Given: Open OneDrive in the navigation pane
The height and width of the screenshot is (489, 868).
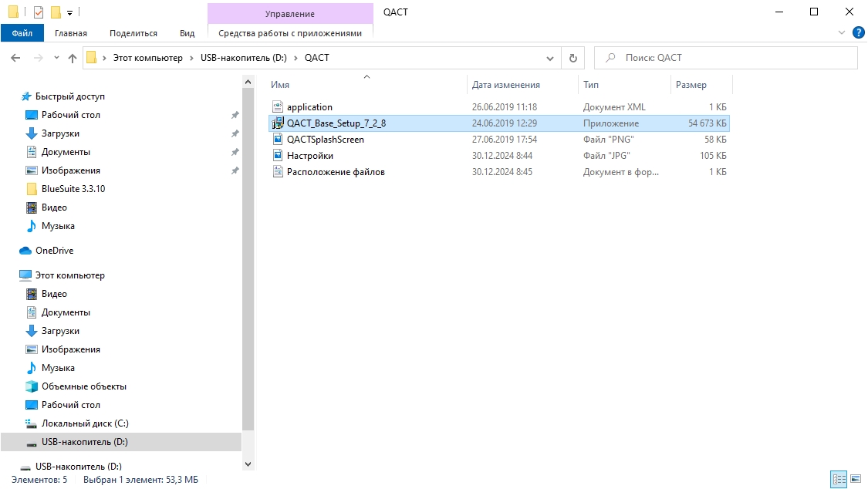Looking at the screenshot, I should point(54,251).
